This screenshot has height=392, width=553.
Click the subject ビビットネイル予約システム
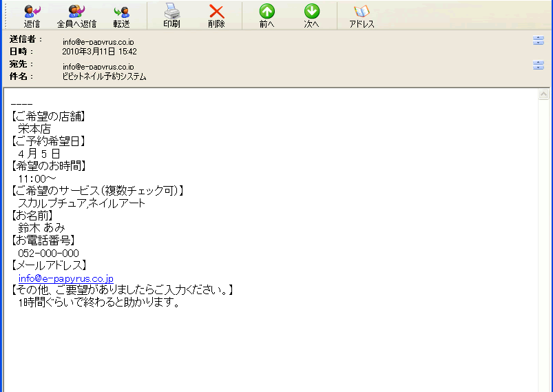click(x=104, y=76)
